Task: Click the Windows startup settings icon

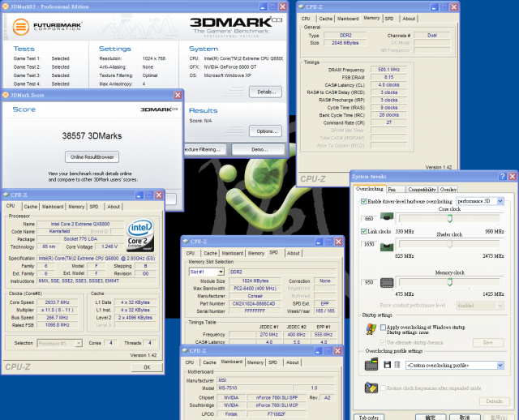Action: click(371, 329)
